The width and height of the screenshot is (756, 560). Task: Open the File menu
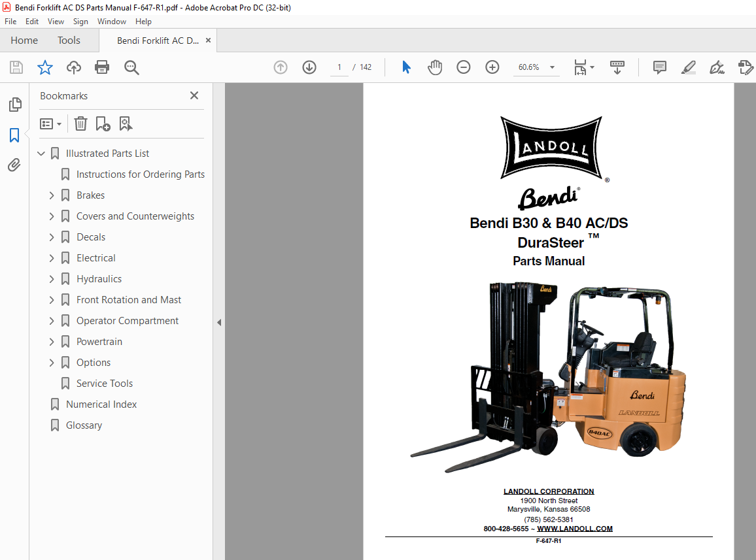(x=10, y=21)
